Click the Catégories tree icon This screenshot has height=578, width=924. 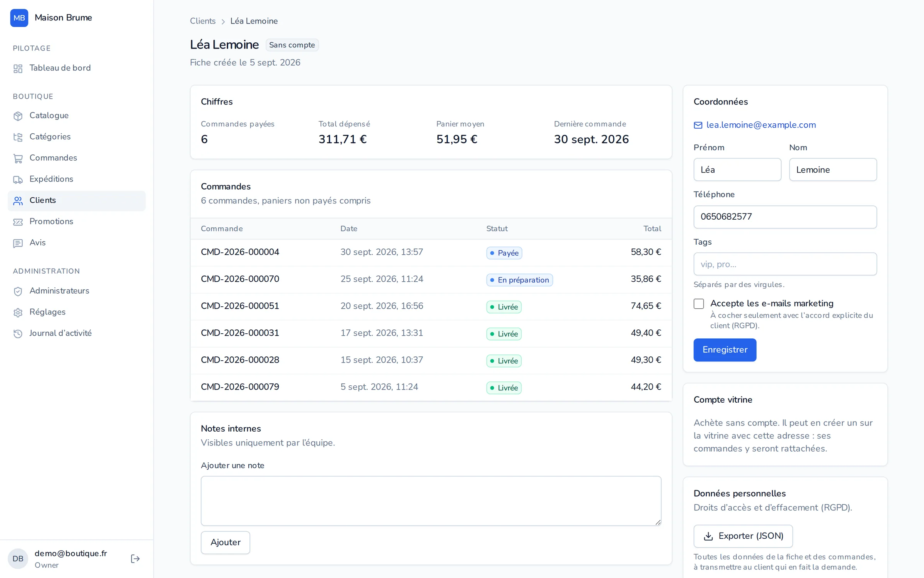pyautogui.click(x=18, y=137)
